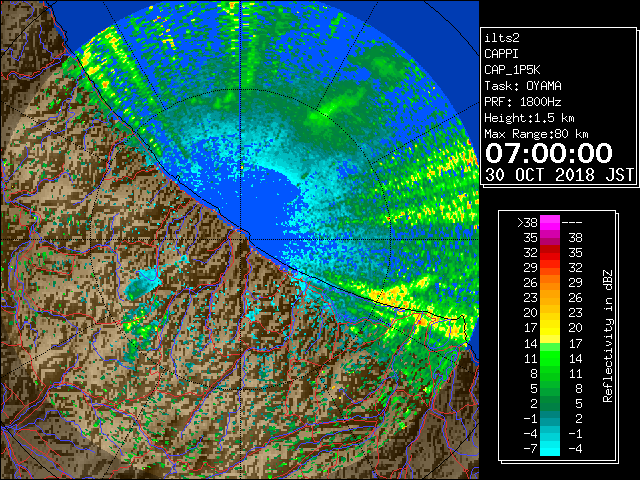Click the lower-bound "14" beside the yellow-green band
640x480 pixels.
point(531,343)
